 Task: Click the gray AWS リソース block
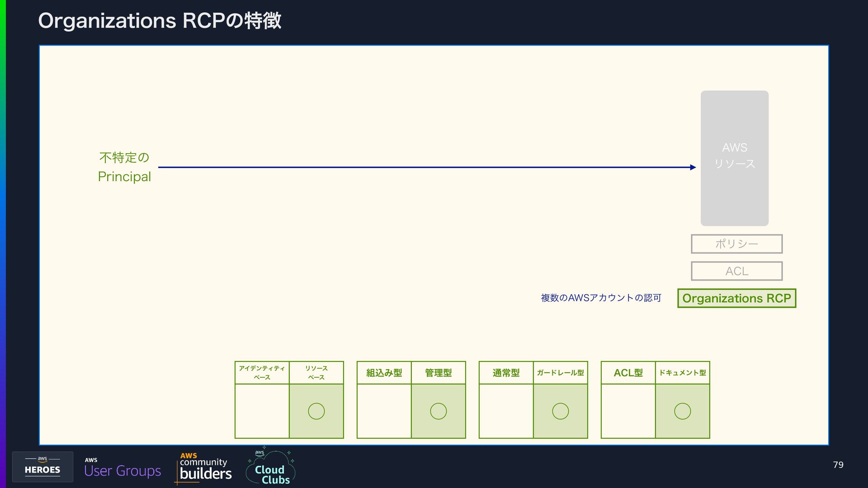pos(735,158)
